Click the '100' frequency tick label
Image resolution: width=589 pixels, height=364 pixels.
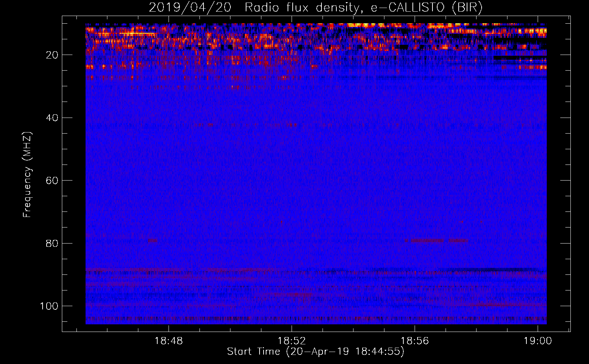[x=49, y=306]
